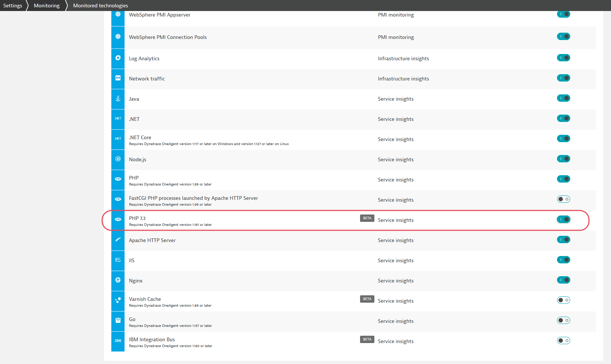Click the 'Node.js' technology name
611x364 pixels.
point(137,159)
